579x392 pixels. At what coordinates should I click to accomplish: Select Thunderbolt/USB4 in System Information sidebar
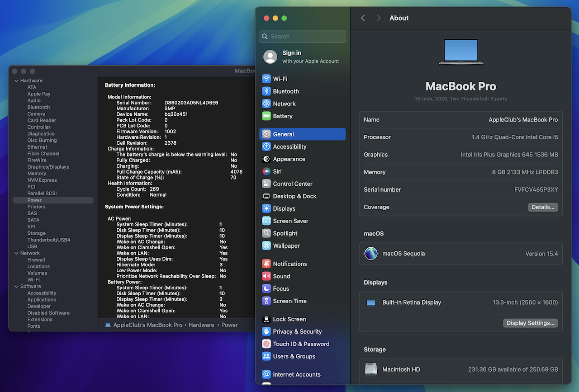[49, 240]
